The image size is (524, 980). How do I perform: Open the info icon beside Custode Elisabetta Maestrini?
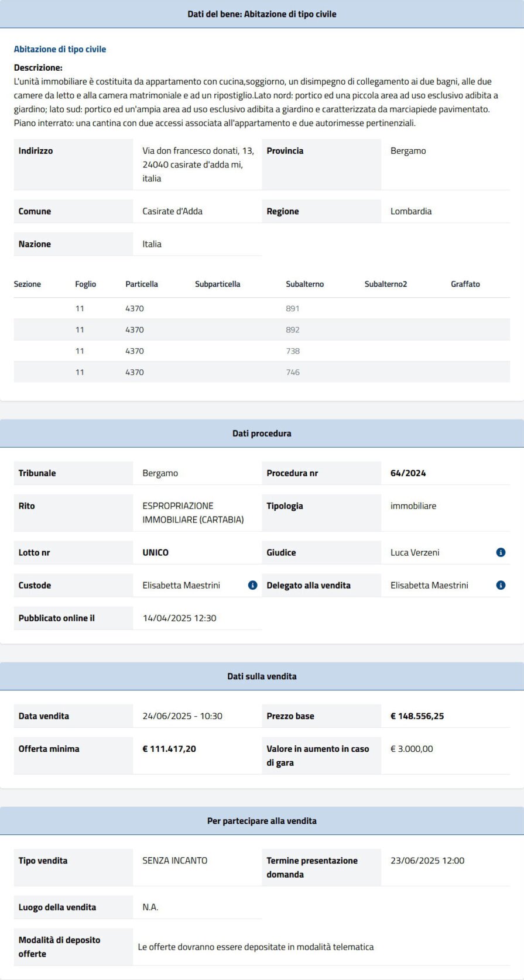point(252,585)
